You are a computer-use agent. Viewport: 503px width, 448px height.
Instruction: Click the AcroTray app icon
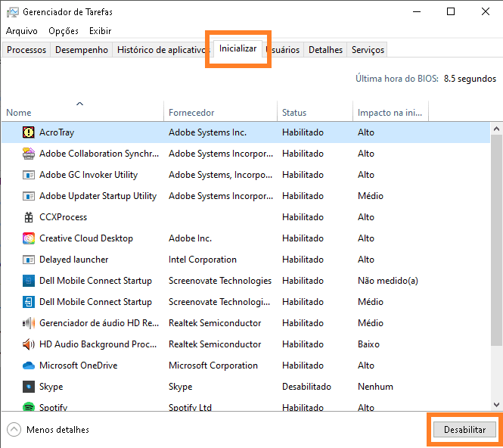(29, 132)
